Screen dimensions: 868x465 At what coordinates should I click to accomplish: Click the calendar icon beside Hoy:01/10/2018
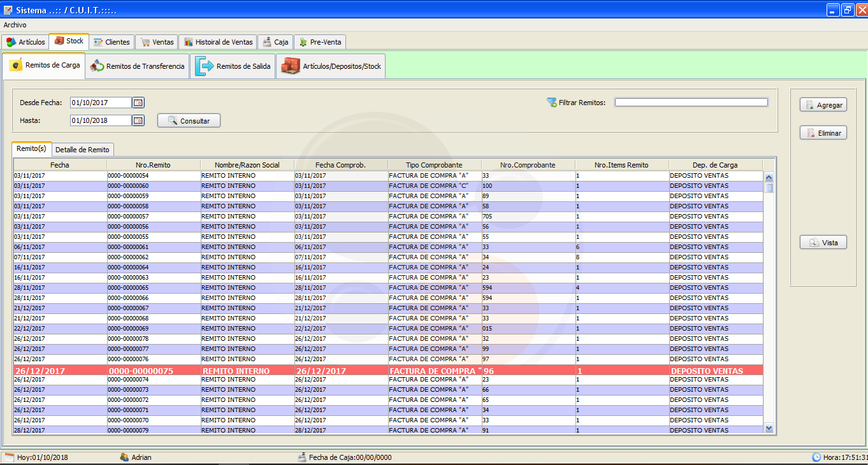tap(9, 457)
